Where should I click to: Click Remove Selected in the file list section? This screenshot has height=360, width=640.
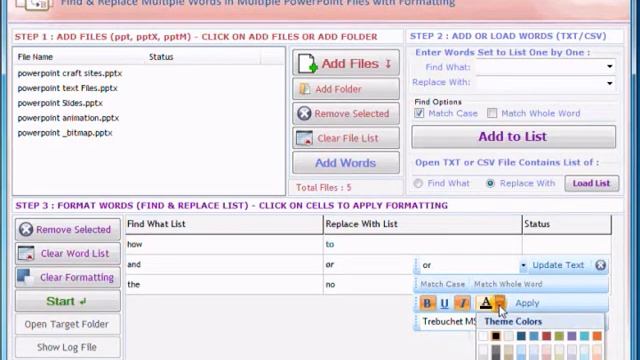[x=346, y=113]
